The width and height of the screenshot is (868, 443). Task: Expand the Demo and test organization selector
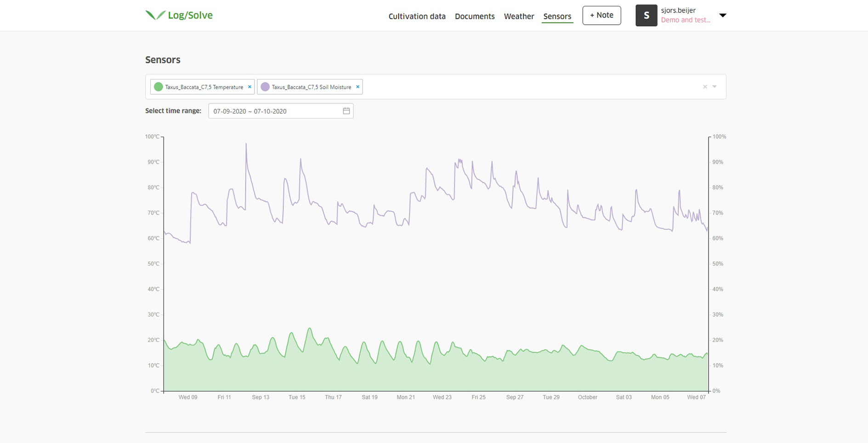(x=685, y=20)
